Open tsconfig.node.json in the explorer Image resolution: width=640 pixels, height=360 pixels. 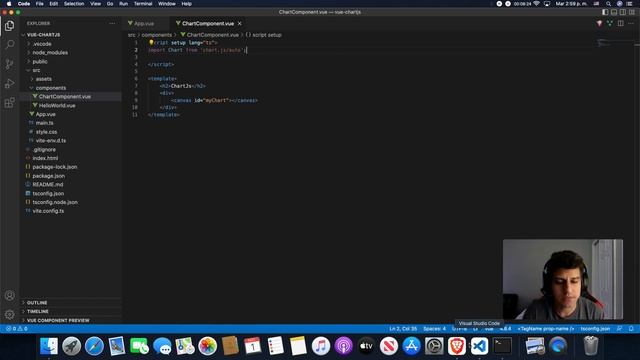click(55, 202)
